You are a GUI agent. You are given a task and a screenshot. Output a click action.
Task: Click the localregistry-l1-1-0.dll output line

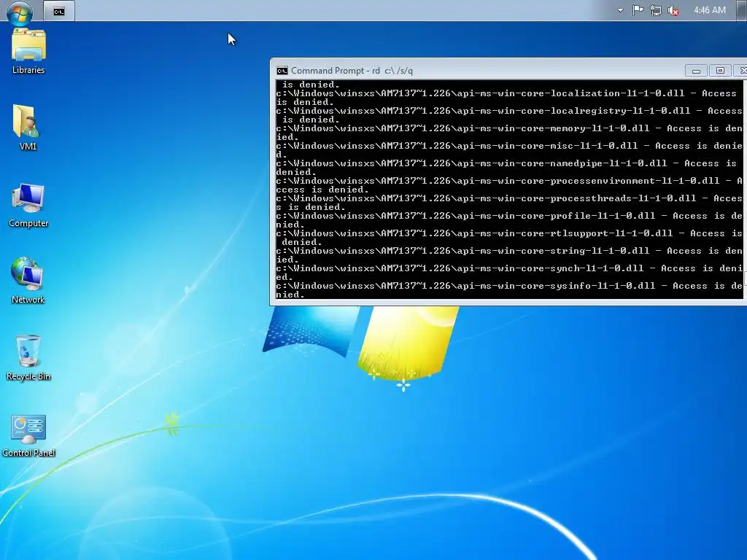[508, 115]
